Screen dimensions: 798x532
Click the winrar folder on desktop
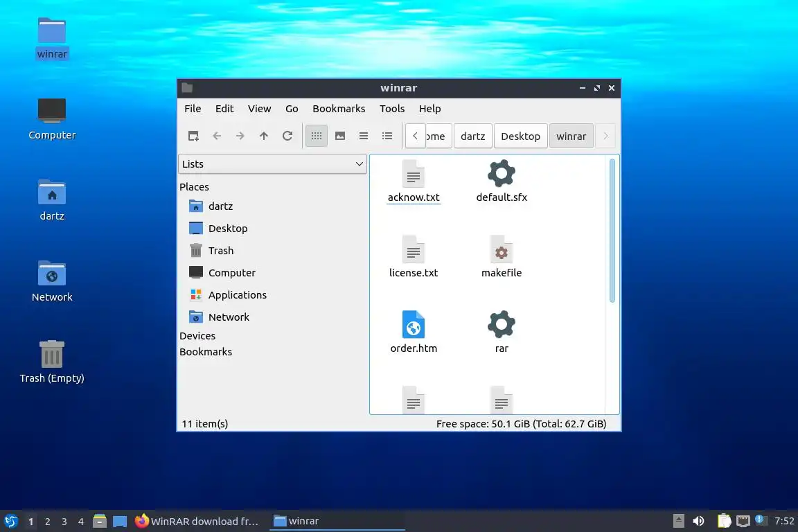click(52, 39)
